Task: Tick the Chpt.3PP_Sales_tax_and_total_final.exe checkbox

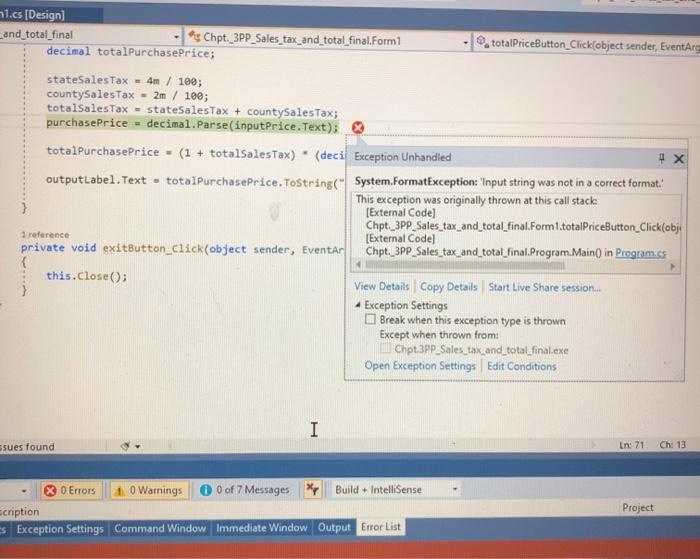Action: click(x=385, y=348)
